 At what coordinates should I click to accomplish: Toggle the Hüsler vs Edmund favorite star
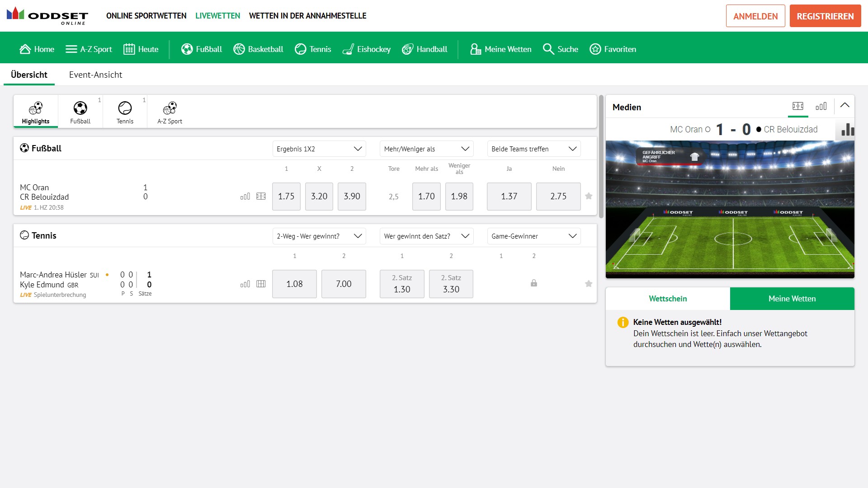[589, 284]
